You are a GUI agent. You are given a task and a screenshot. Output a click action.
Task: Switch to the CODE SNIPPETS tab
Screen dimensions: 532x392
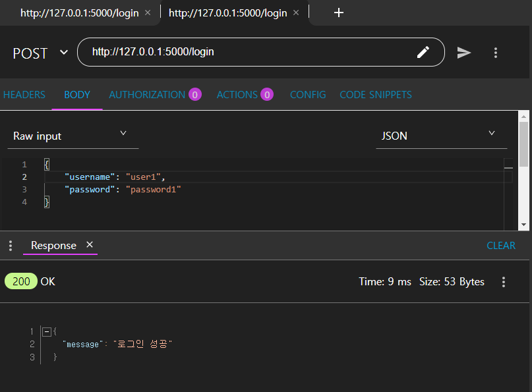375,94
